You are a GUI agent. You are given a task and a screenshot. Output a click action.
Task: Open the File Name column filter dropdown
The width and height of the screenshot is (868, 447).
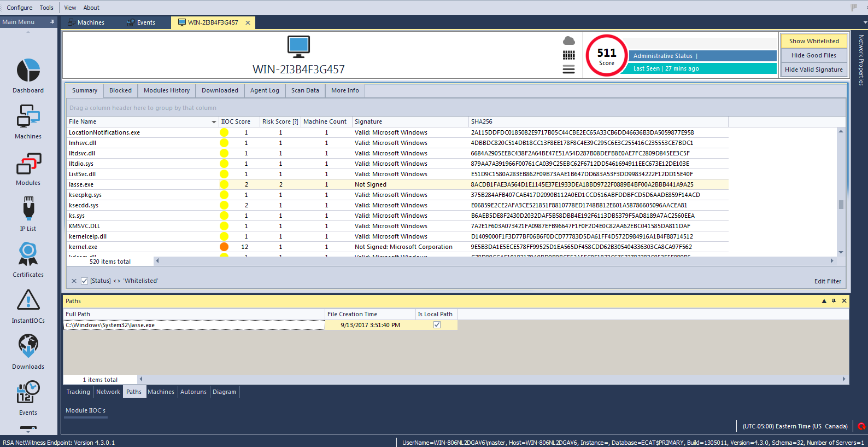click(214, 122)
